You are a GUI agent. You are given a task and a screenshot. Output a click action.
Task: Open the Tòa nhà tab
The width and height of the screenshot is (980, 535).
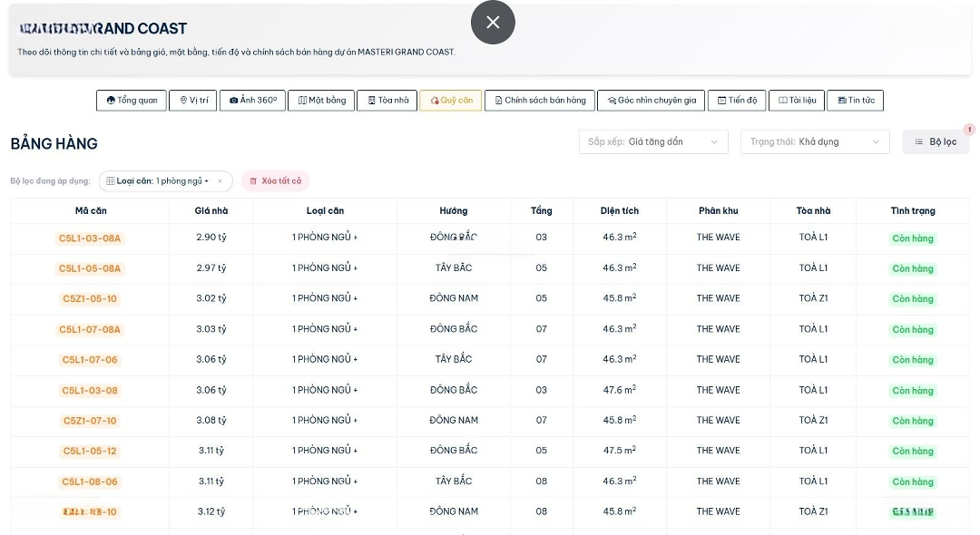tap(387, 101)
